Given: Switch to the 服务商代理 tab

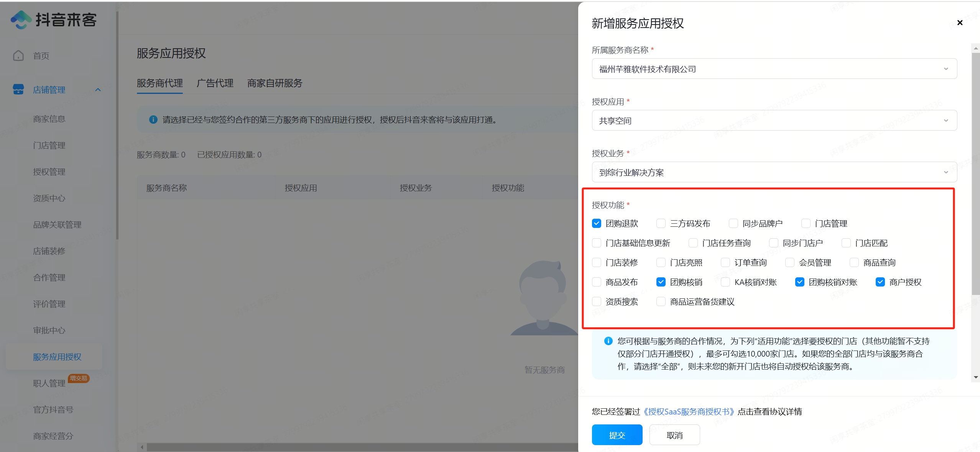Looking at the screenshot, I should (x=160, y=83).
